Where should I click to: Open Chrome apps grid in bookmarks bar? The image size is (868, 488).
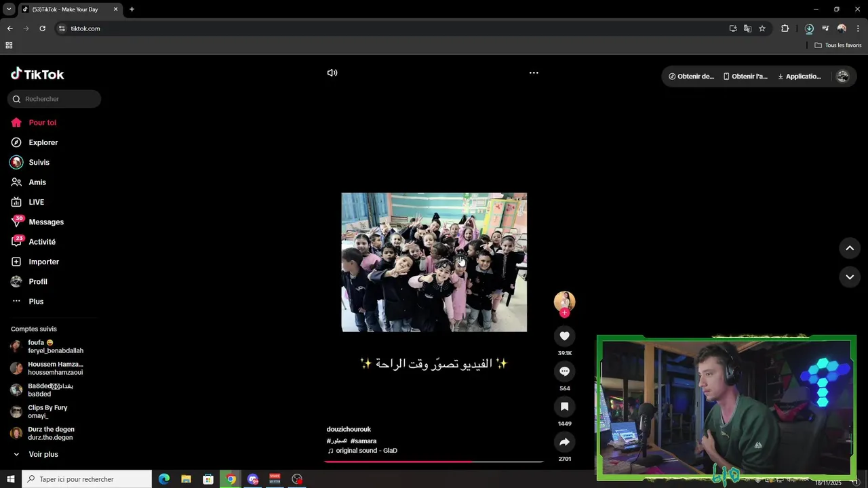click(9, 45)
